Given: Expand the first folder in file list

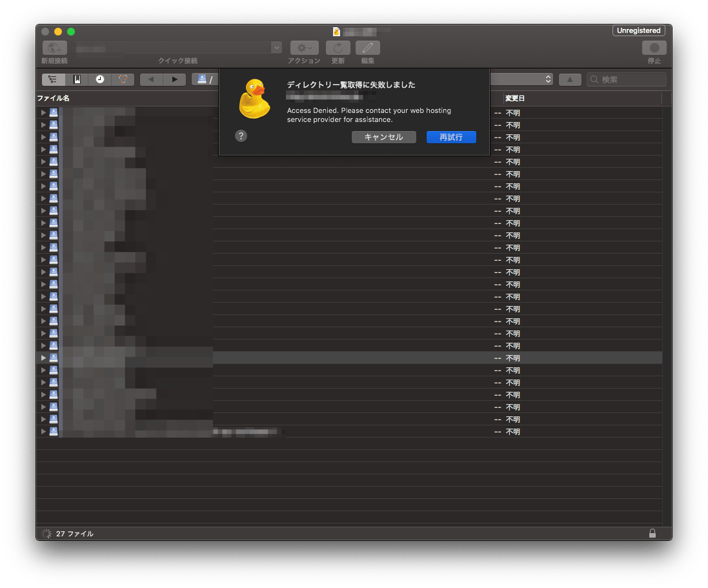Looking at the screenshot, I should coord(43,112).
